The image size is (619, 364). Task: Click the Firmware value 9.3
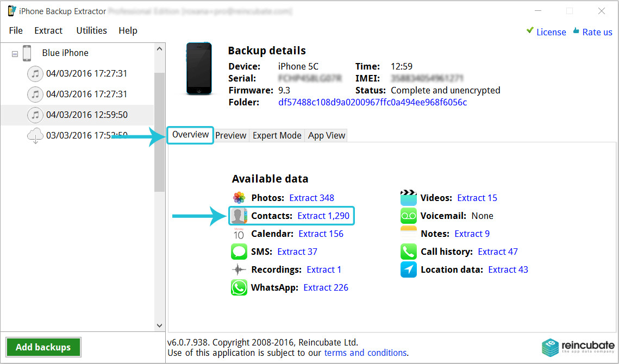coord(284,90)
